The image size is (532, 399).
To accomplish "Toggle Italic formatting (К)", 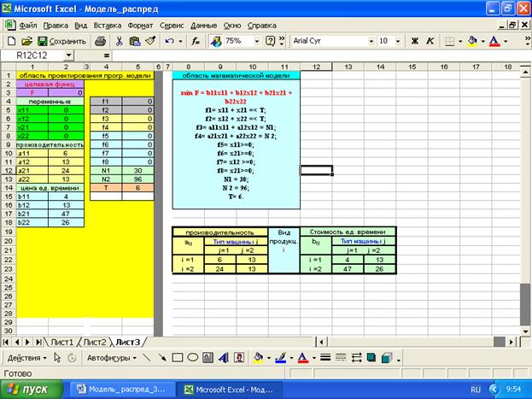I will [x=431, y=40].
